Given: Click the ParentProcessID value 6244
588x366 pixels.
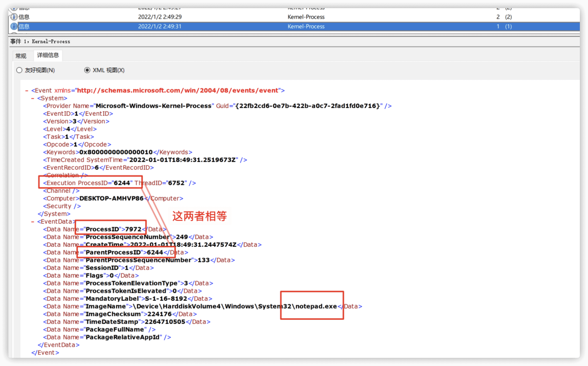Looking at the screenshot, I should [x=155, y=252].
